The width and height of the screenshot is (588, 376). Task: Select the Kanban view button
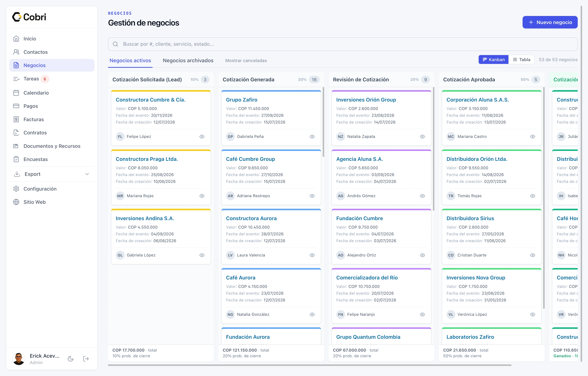[x=494, y=59]
